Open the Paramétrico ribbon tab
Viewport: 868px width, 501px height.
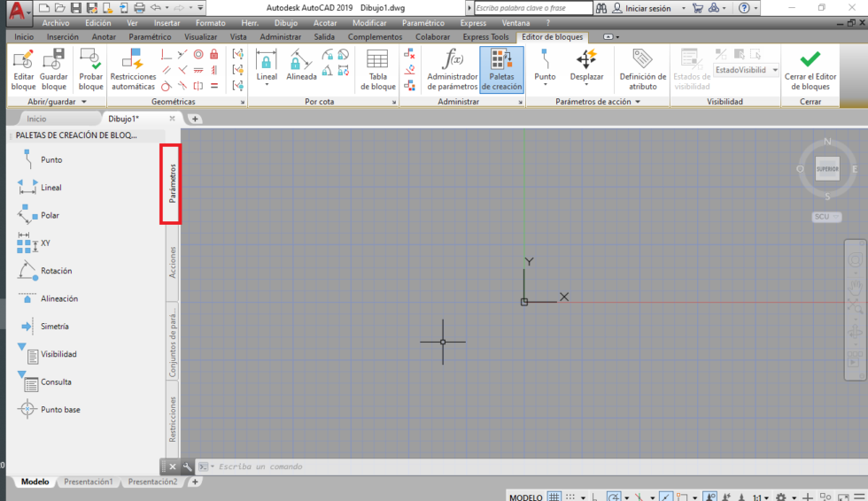pyautogui.click(x=150, y=37)
